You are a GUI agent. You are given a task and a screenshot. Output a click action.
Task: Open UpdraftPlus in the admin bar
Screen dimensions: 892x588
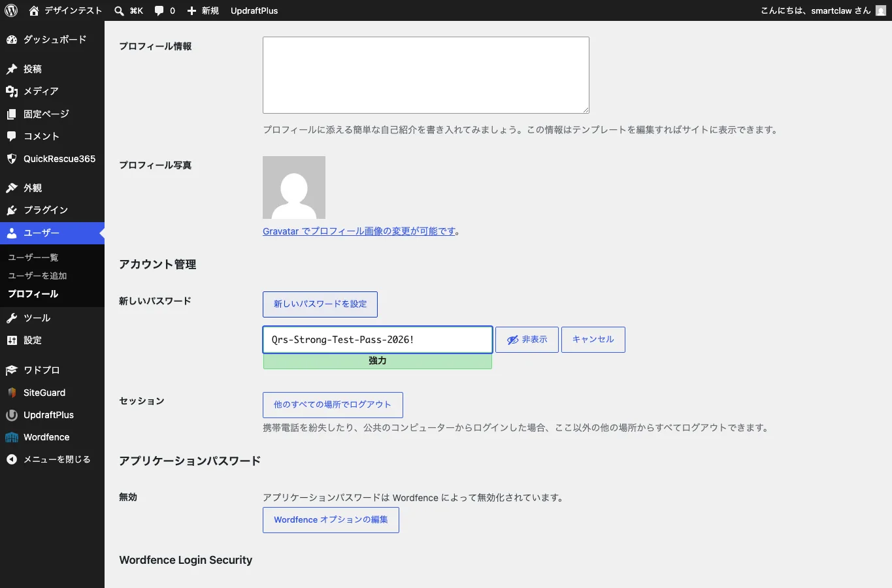point(254,10)
